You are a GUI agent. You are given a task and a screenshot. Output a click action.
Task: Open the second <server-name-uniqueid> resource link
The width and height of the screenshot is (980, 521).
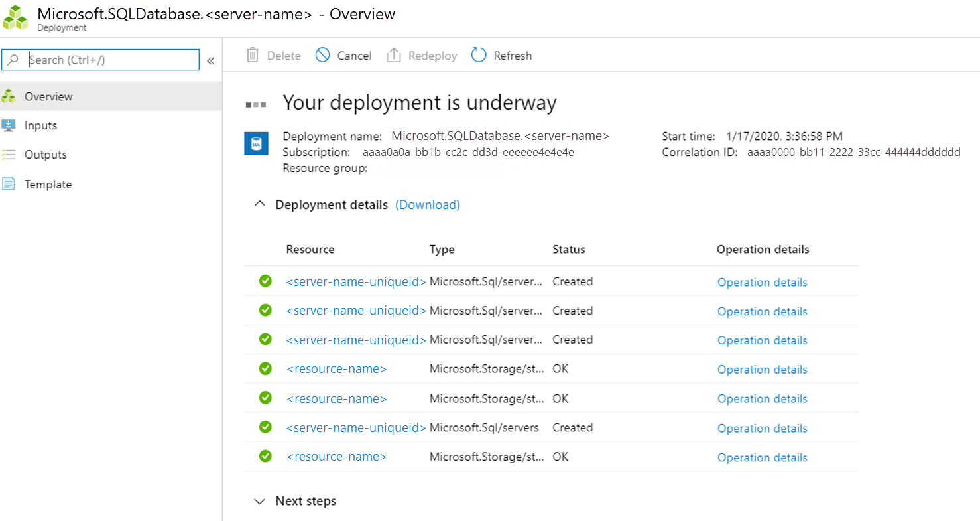[x=356, y=311]
